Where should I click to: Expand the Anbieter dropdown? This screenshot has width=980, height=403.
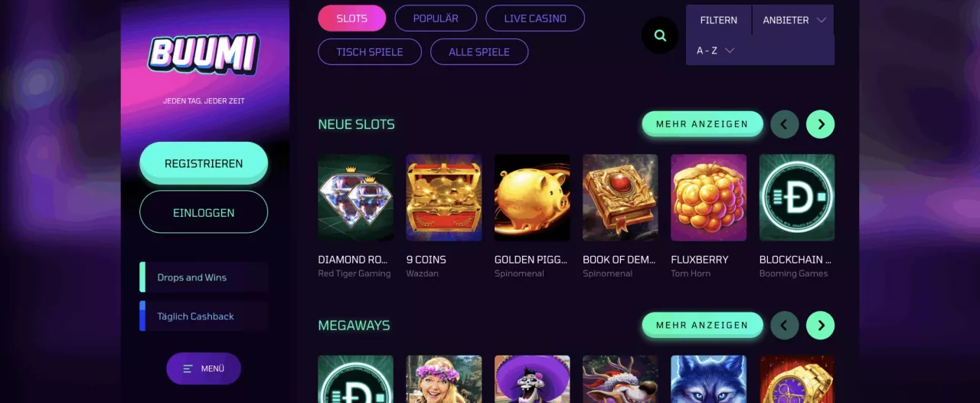click(x=794, y=20)
